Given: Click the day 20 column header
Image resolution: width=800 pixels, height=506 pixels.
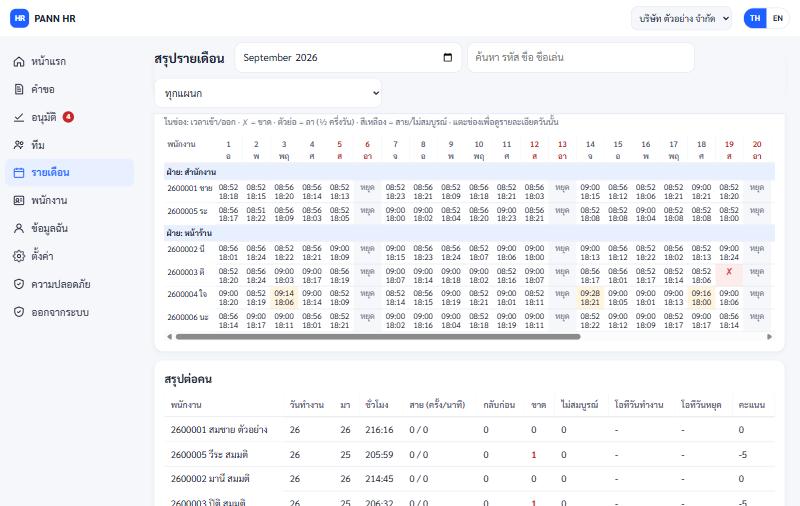Looking at the screenshot, I should click(x=757, y=150).
